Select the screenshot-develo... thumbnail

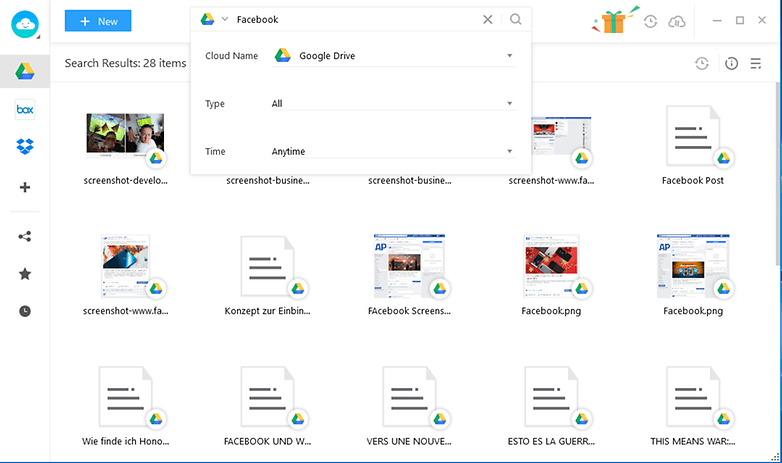pos(126,136)
